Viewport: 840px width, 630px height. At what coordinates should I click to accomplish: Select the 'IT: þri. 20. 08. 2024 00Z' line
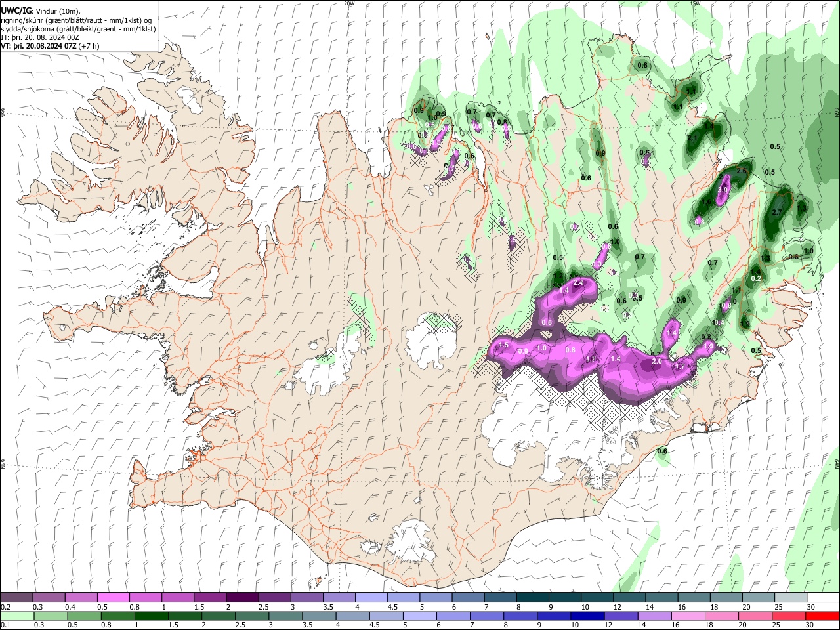click(40, 37)
